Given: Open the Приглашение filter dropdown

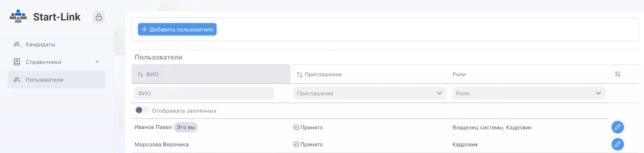Looking at the screenshot, I should click(x=370, y=93).
